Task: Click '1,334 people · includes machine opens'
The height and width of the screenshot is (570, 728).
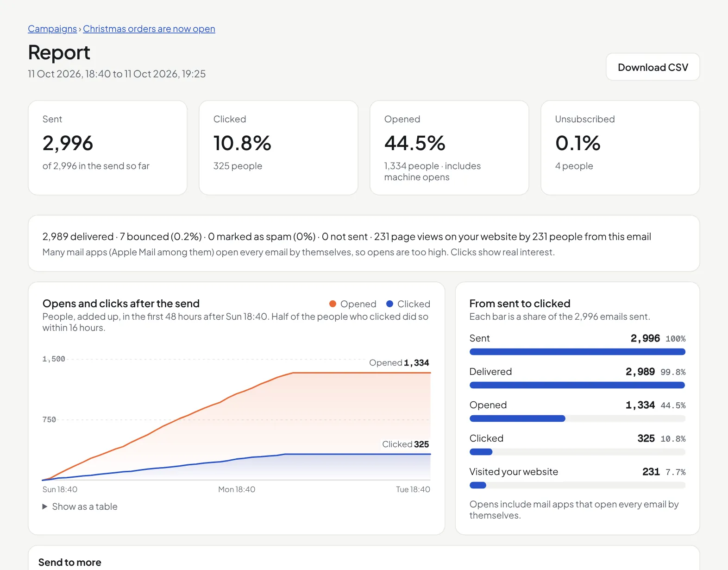Action: (x=433, y=171)
